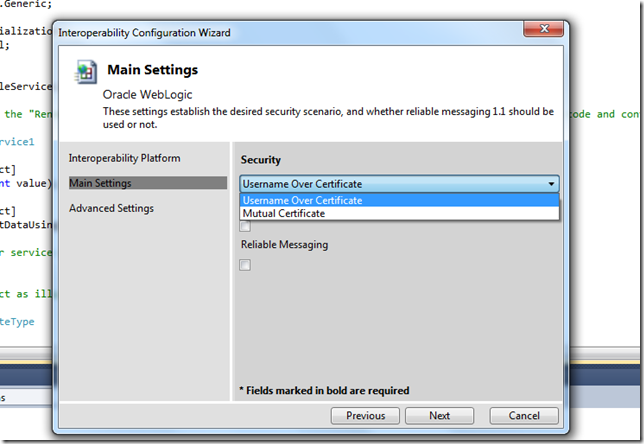Image resolution: width=644 pixels, height=444 pixels.
Task: Click the Next button
Action: click(439, 416)
